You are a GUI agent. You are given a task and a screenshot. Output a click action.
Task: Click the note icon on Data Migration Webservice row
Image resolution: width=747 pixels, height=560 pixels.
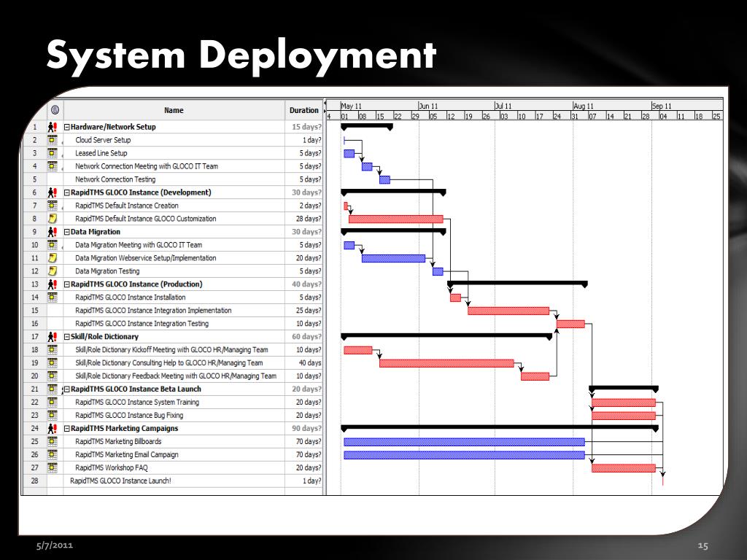[x=53, y=257]
